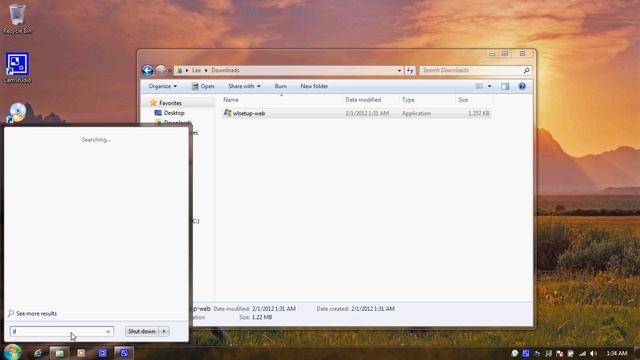Click the round white tray icon
The width and height of the screenshot is (640, 360).
point(515,353)
